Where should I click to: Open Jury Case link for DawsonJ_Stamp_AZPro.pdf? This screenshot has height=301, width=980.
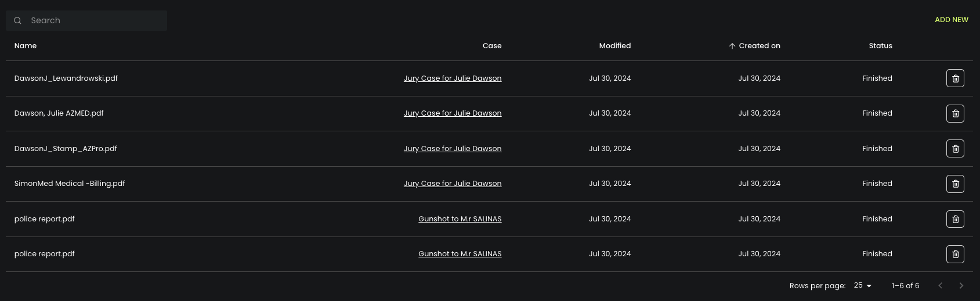(x=453, y=149)
